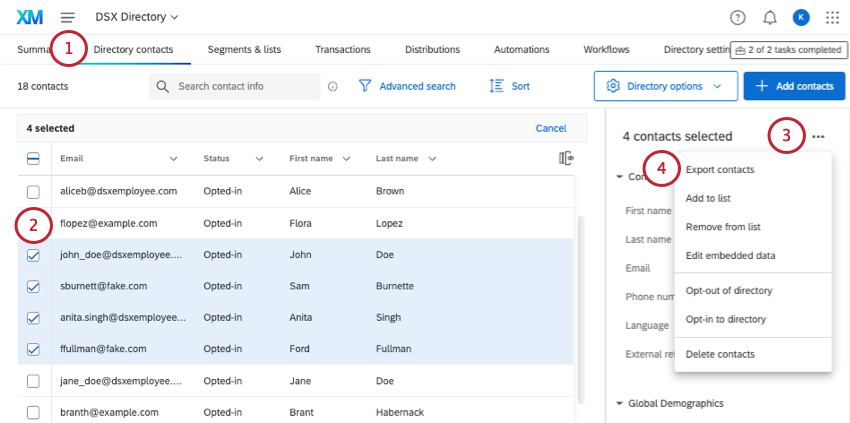
Task: Choose Export contacts from the menu
Action: click(x=720, y=170)
